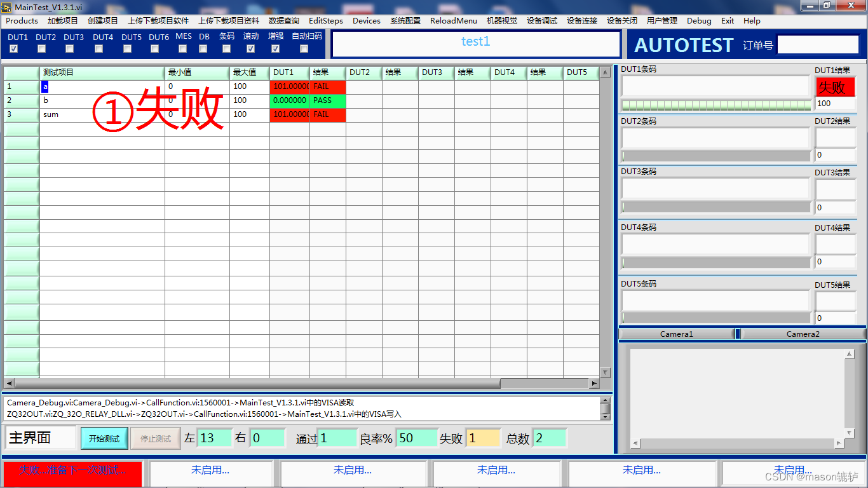Switch to the Camera2 tab
868x488 pixels.
pos(803,334)
